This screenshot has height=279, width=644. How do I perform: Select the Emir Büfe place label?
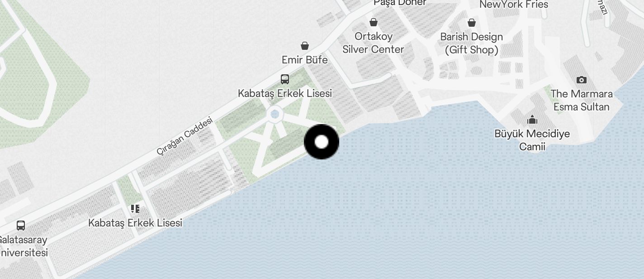pos(305,60)
